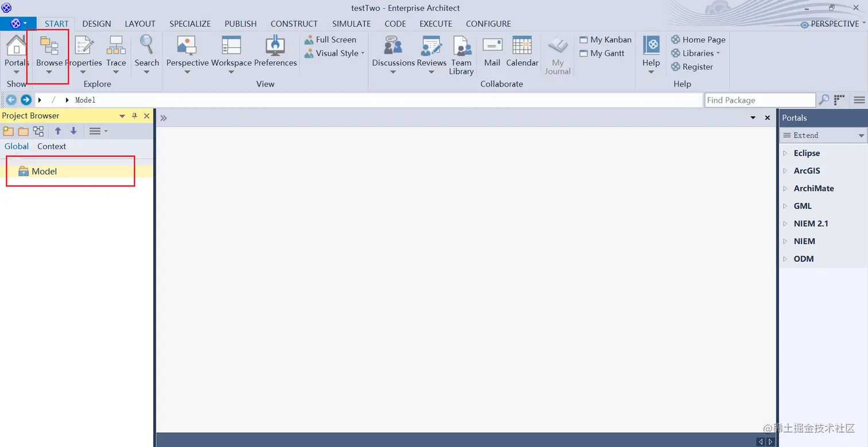The width and height of the screenshot is (868, 447).
Task: Open the Register option
Action: [x=692, y=67]
